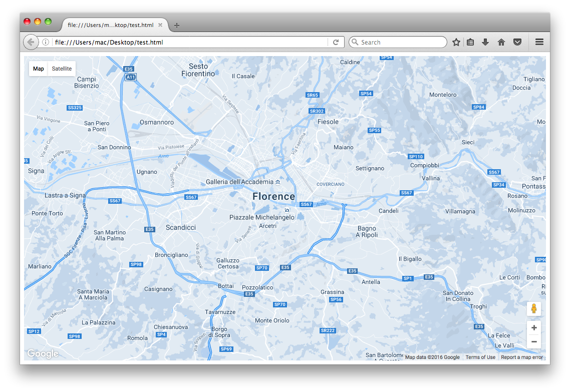Close the test.html tab
Image resolution: width=570 pixels, height=392 pixels.
(x=160, y=25)
